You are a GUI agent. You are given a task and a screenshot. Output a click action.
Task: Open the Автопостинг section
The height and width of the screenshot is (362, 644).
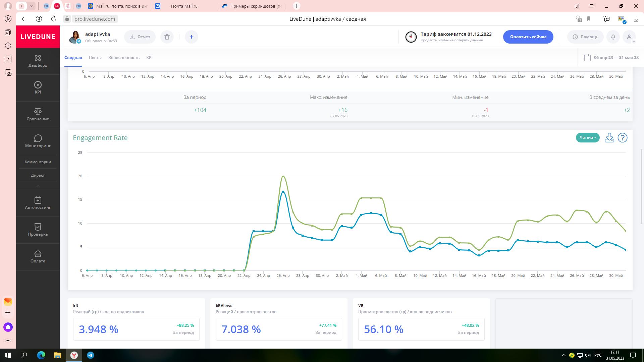38,203
